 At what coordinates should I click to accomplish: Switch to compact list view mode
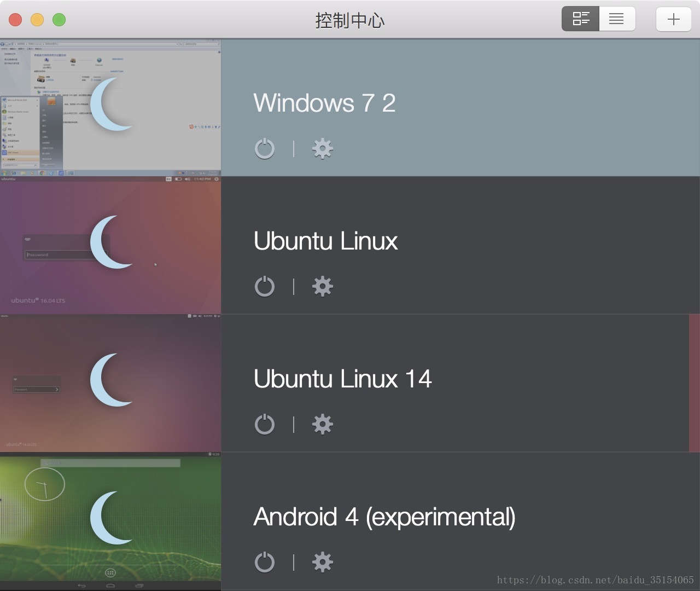click(617, 19)
